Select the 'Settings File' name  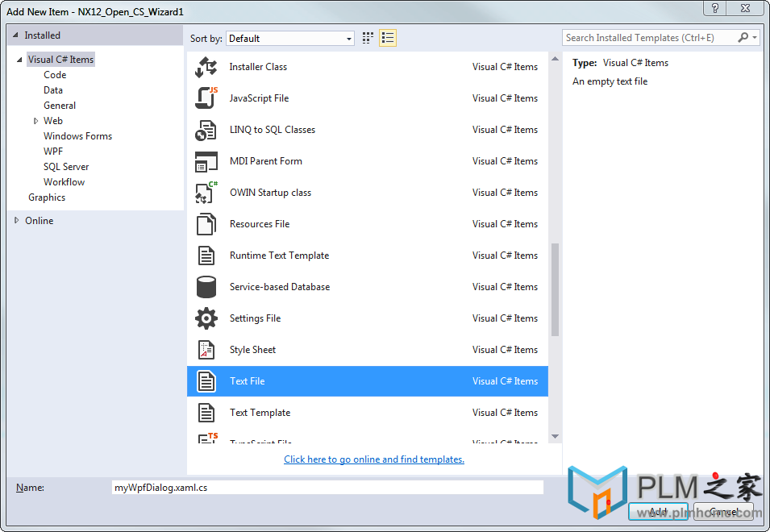(255, 318)
